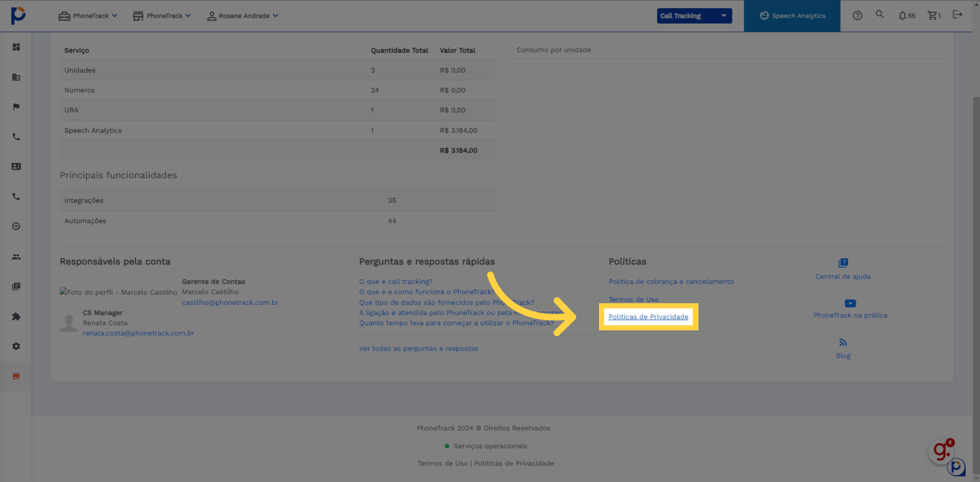Expand the store PhoneTrack dropdown

click(162, 16)
